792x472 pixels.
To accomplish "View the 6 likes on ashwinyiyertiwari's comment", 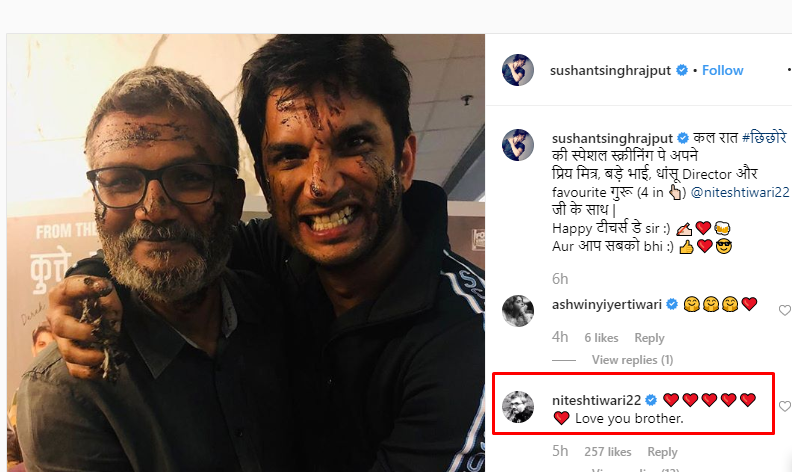I will coord(601,338).
